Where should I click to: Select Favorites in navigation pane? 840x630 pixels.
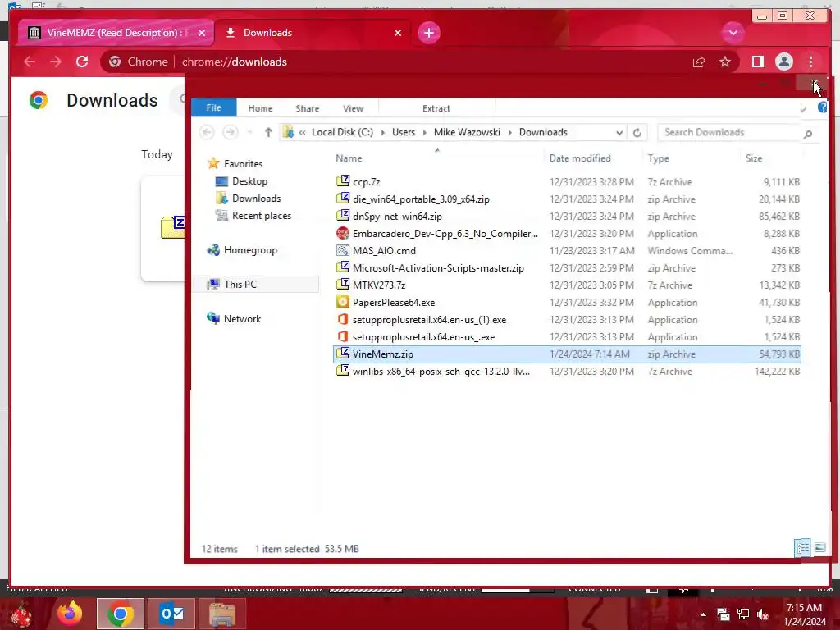[x=243, y=163]
